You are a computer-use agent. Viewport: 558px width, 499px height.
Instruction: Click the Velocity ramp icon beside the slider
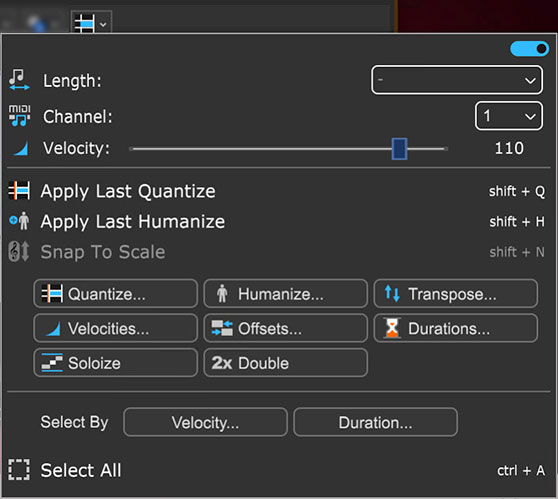tap(21, 148)
